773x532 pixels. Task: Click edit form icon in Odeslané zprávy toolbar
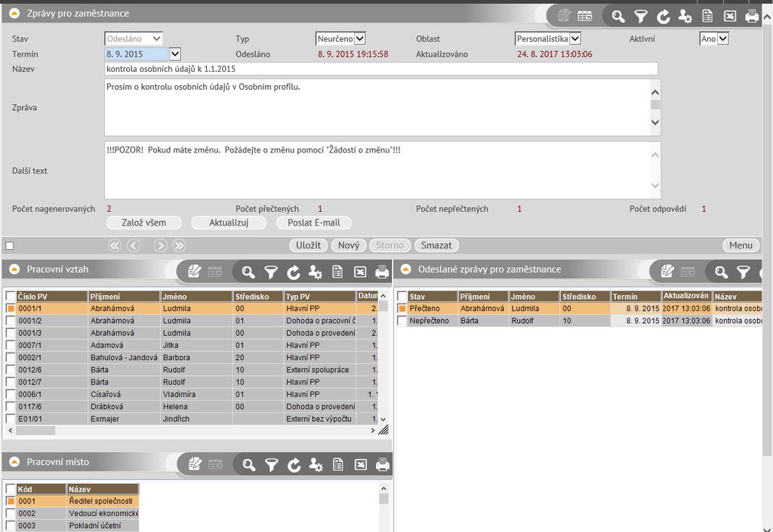(x=667, y=271)
